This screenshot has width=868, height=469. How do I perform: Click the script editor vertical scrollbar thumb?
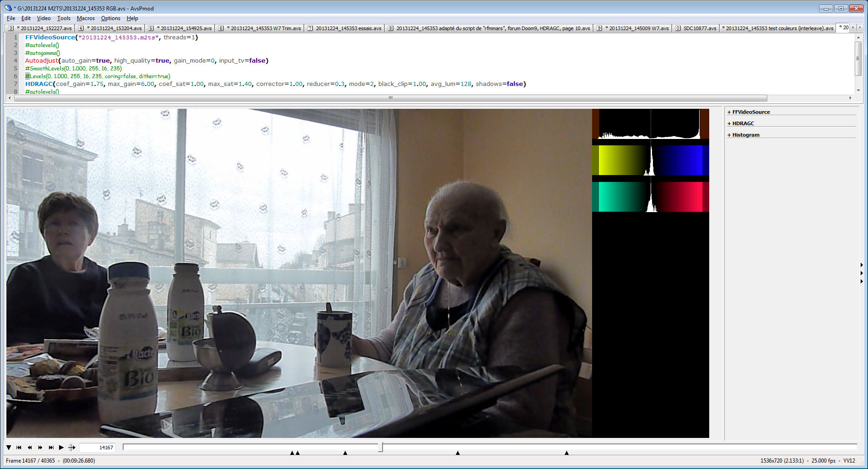click(858, 59)
